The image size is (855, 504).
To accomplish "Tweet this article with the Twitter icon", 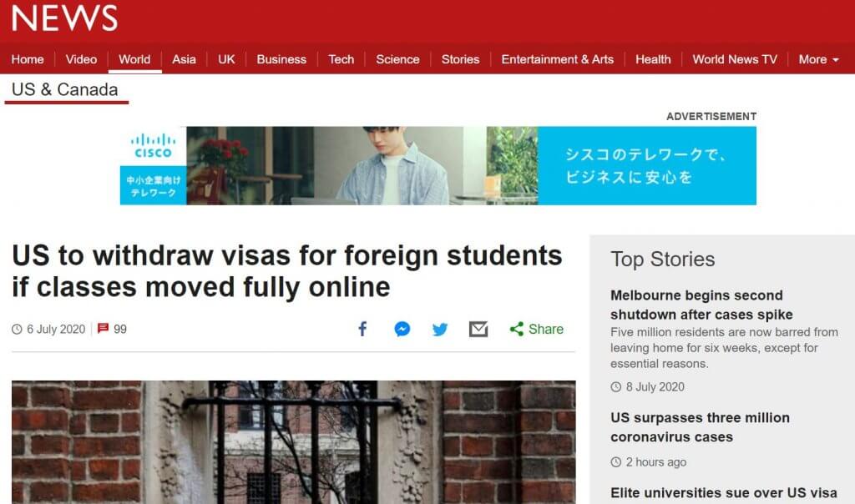I will [440, 329].
